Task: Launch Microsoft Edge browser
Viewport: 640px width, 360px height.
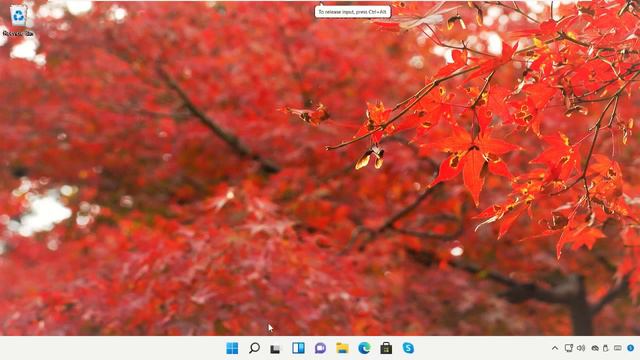Action: [364, 348]
